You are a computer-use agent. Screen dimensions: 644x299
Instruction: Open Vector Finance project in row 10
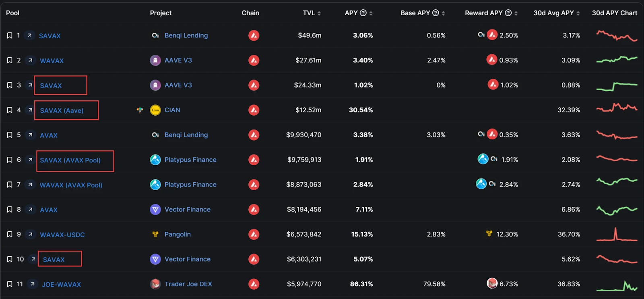[188, 259]
